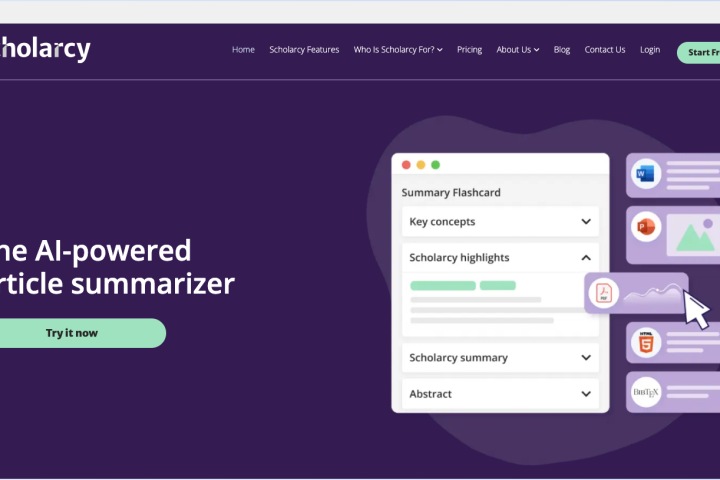Click the green dot in flashcard window
This screenshot has height=480, width=720.
coord(435,165)
